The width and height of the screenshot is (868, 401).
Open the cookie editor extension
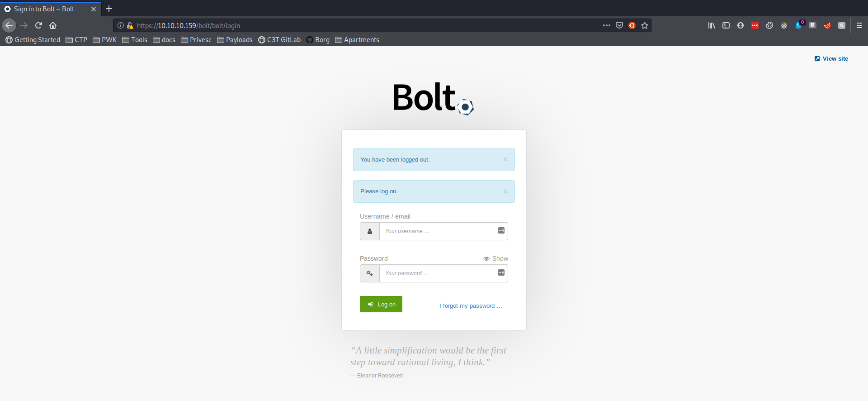coord(769,25)
